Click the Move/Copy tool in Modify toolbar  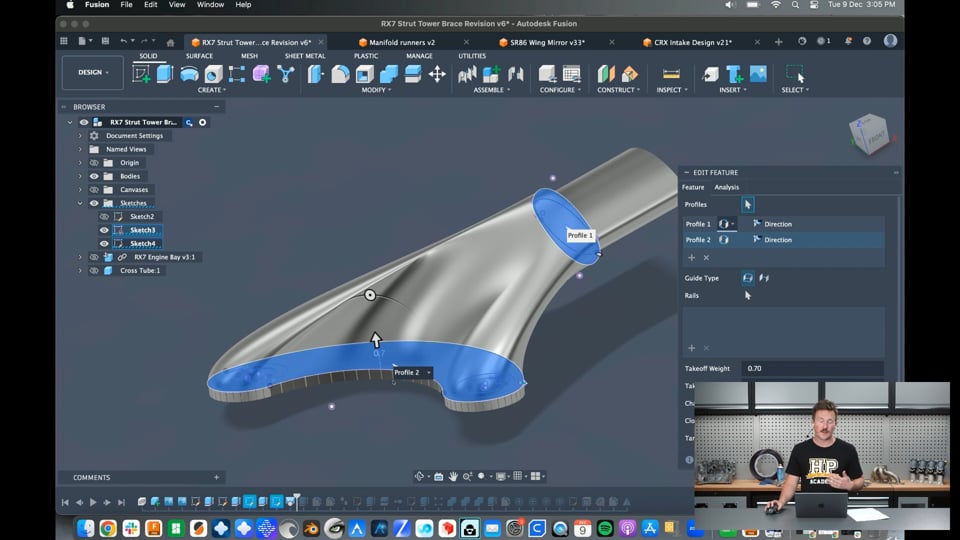pyautogui.click(x=437, y=74)
